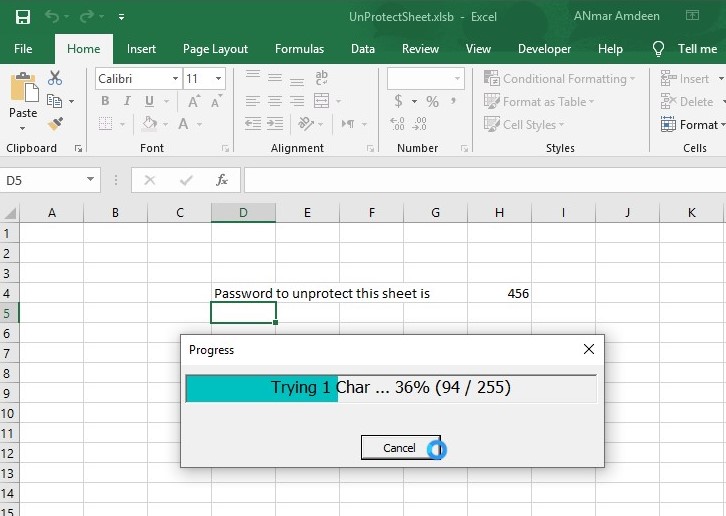Expand the font size dropdown
This screenshot has height=516, width=726.
[x=219, y=78]
